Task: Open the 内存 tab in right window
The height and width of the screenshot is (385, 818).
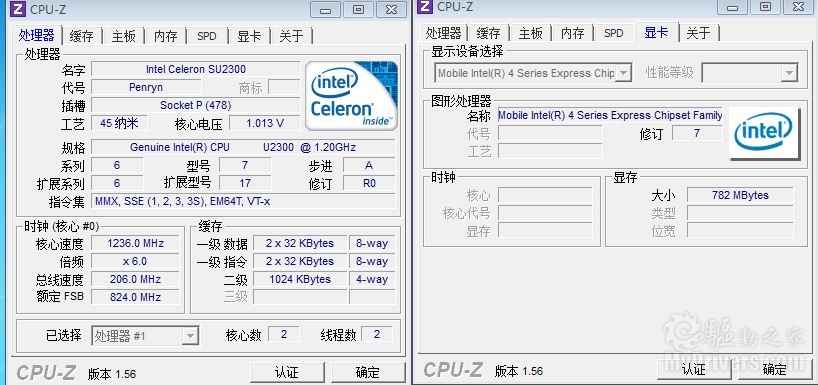Action: click(x=572, y=33)
